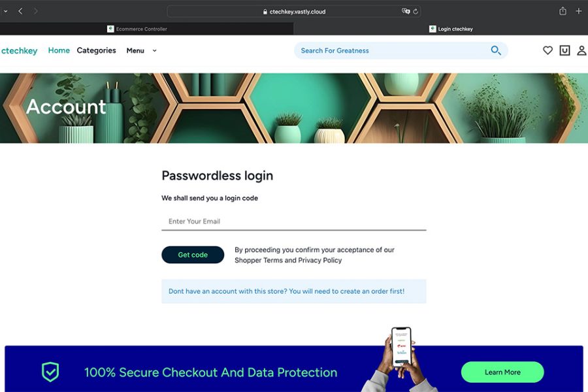This screenshot has width=588, height=392.
Task: Expand the Menu dropdown chevron
Action: (x=154, y=51)
